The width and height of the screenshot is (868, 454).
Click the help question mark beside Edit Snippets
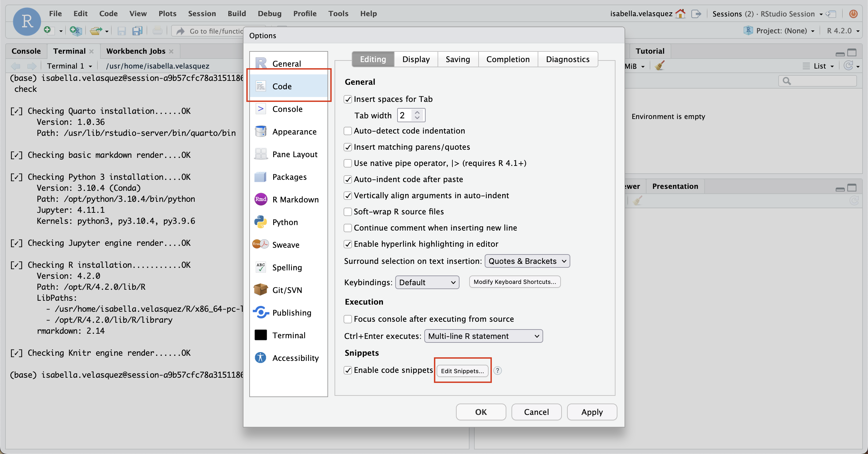(x=497, y=370)
